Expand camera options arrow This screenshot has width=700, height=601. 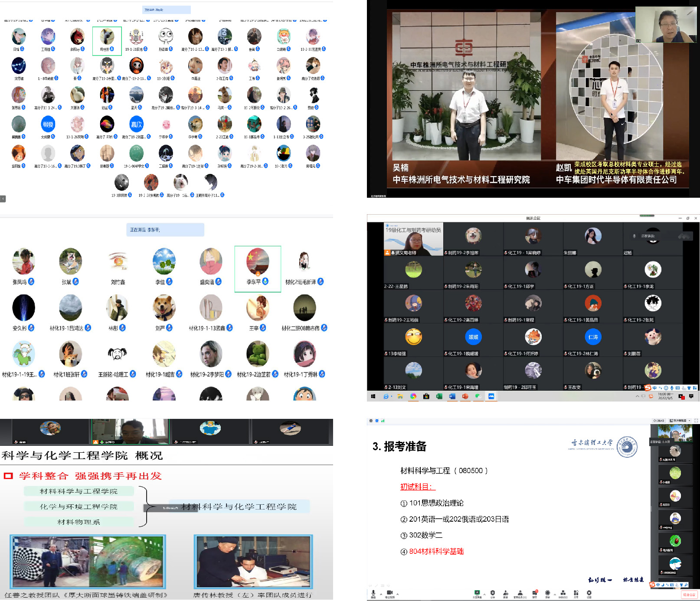[397, 594]
